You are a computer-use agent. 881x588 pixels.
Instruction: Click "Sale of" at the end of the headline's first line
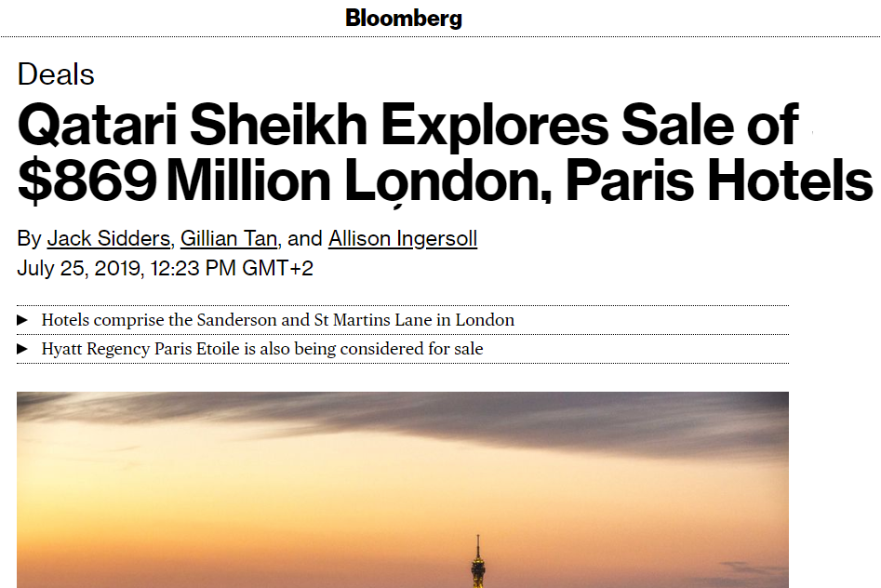tap(710, 125)
